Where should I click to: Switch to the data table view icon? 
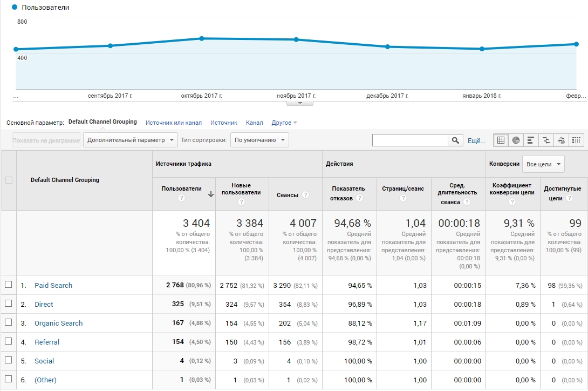coord(501,140)
